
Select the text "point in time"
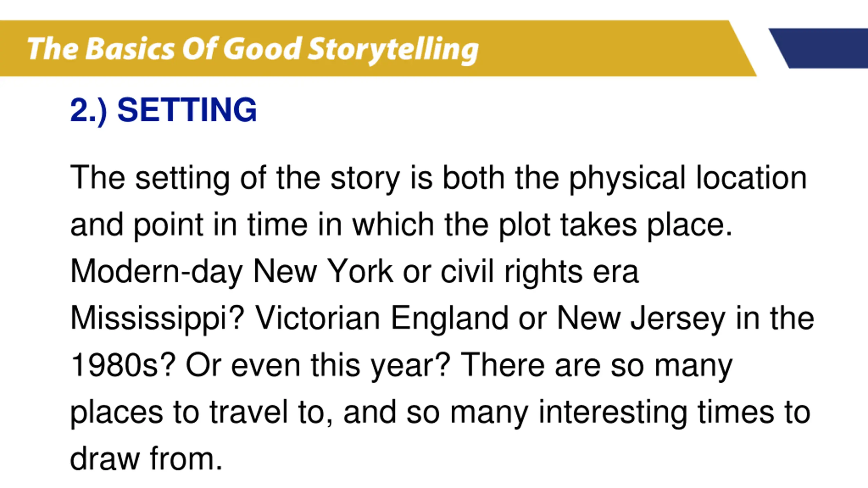(220, 225)
